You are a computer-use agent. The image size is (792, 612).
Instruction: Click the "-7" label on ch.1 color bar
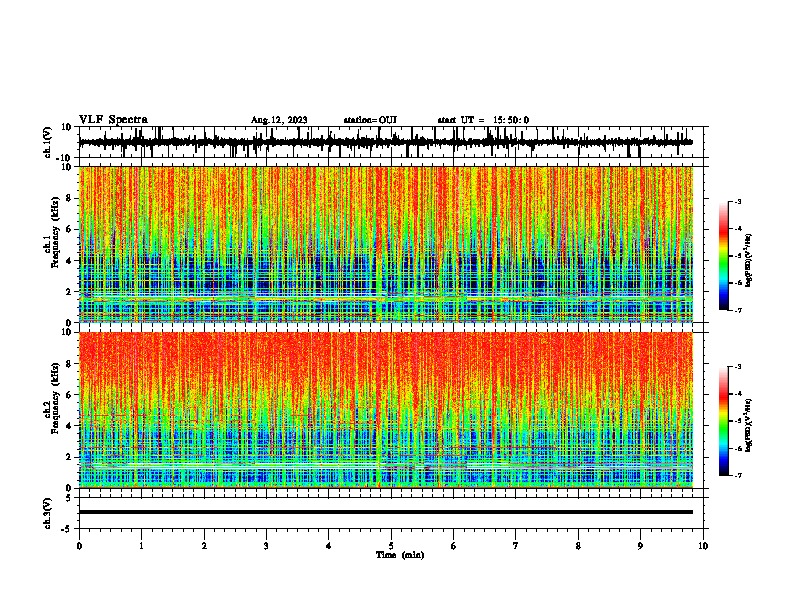738,310
